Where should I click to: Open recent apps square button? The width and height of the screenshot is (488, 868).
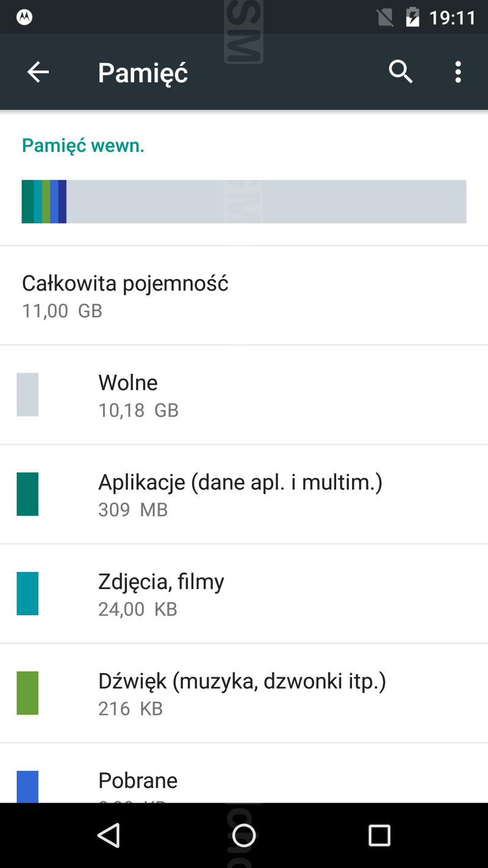coord(379,835)
